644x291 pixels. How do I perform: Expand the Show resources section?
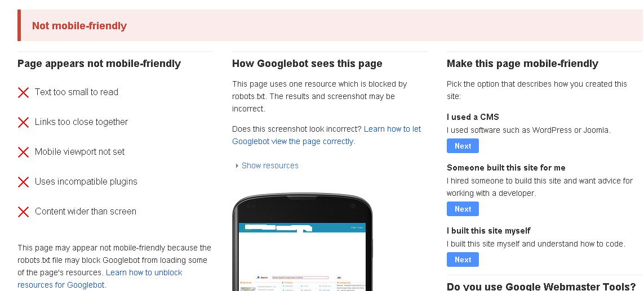[270, 165]
